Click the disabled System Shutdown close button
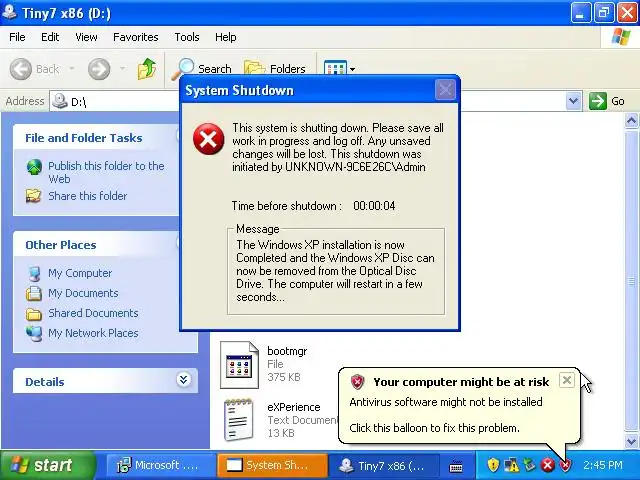Image resolution: width=640 pixels, height=480 pixels. (445, 89)
